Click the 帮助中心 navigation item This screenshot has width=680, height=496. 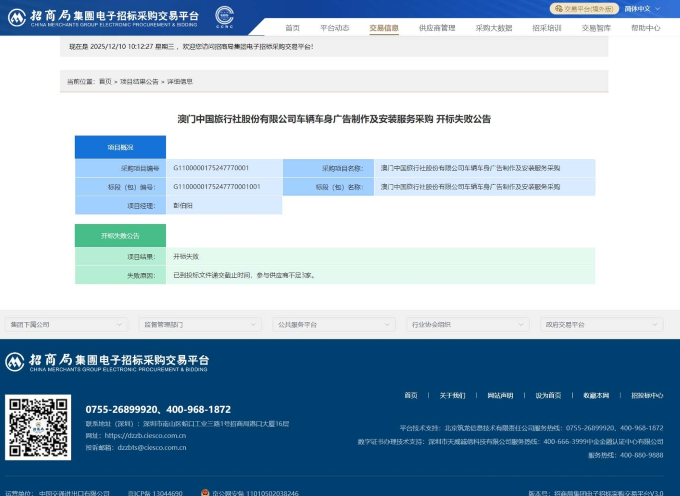[645, 28]
